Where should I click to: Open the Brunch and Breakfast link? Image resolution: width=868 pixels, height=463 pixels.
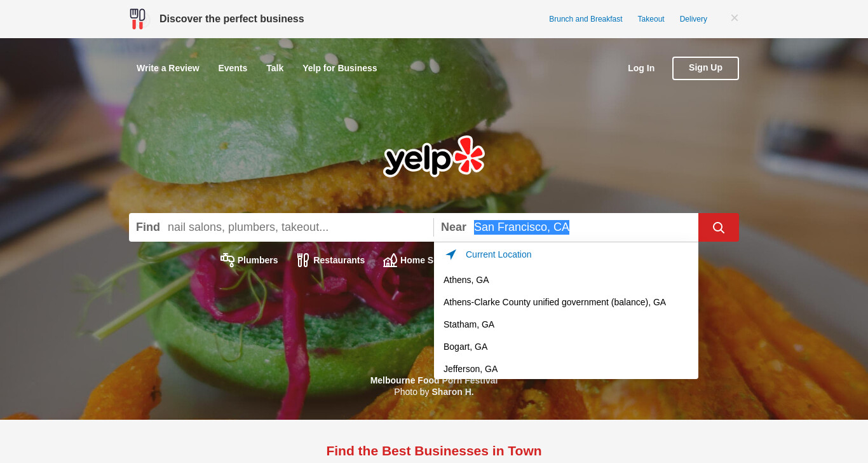pos(586,19)
